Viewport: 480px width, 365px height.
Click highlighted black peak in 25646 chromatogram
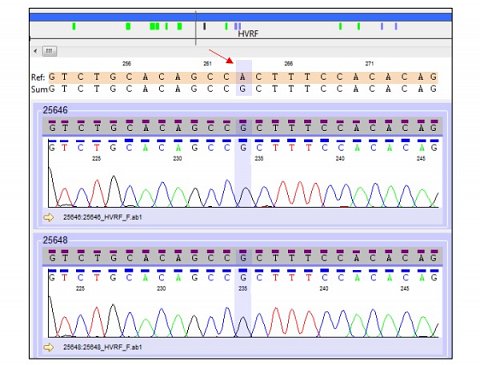tap(246, 197)
